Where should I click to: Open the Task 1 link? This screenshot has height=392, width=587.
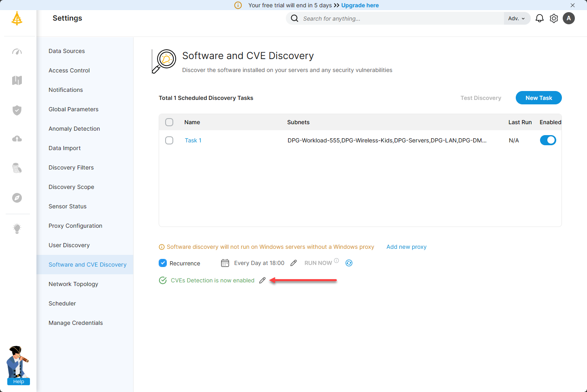(193, 140)
